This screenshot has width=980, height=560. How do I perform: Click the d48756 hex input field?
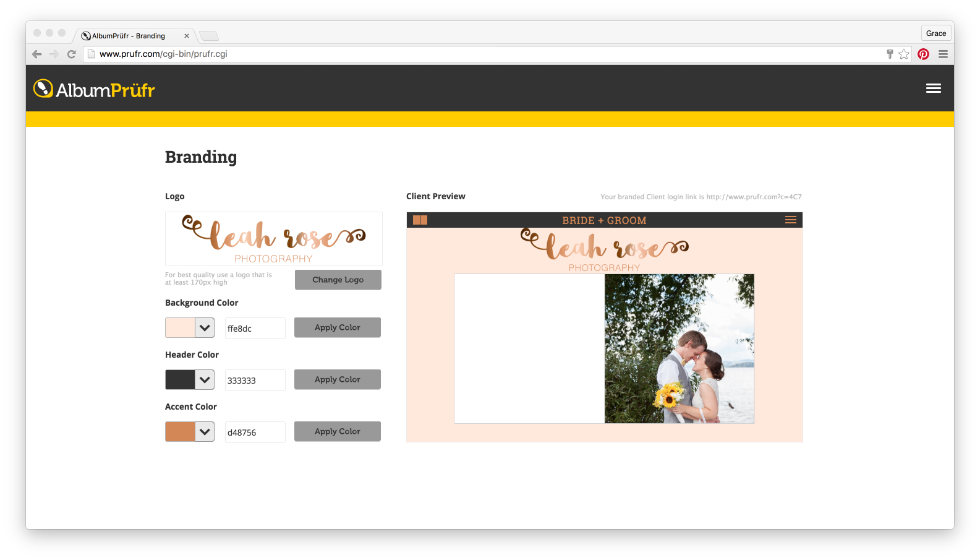click(x=255, y=432)
